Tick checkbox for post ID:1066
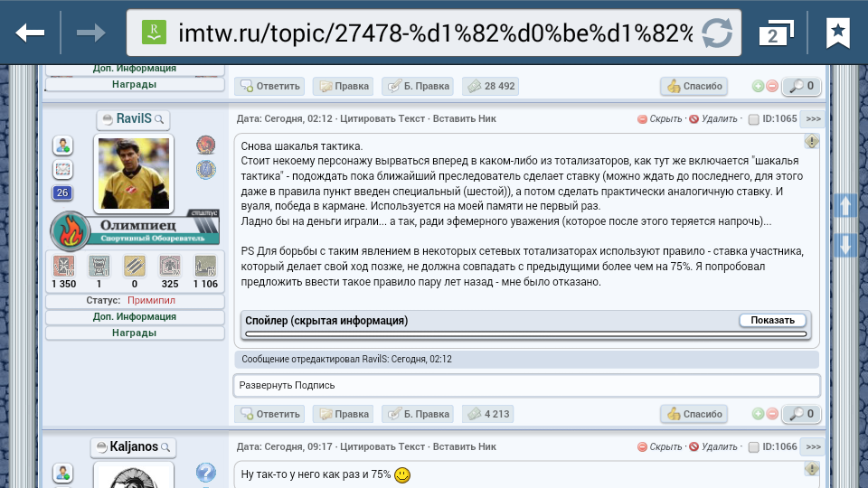 click(x=753, y=447)
